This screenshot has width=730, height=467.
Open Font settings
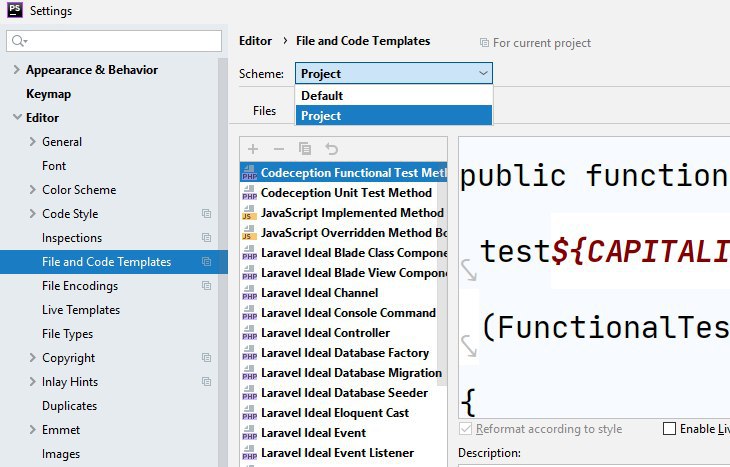54,166
